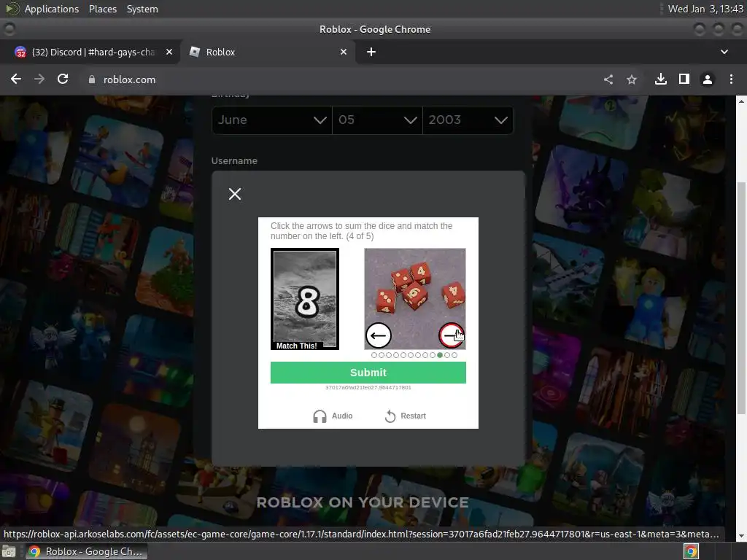The image size is (747, 560).
Task: Bookmark this page with star
Action: click(632, 79)
